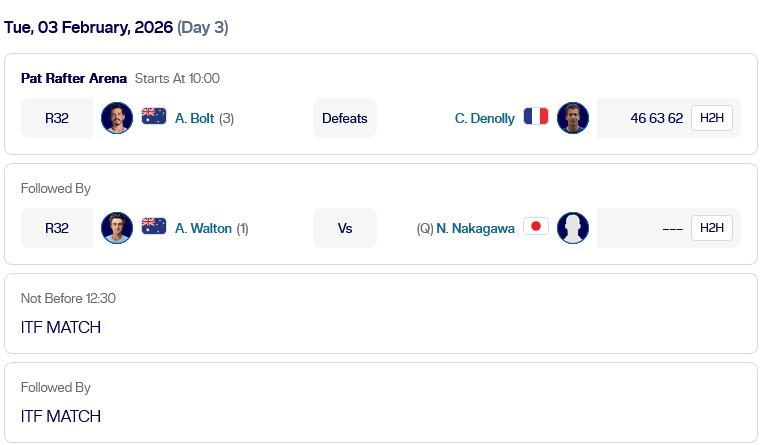This screenshot has height=445, width=764.
Task: Click the French flag beside C. Denolly
Action: coord(536,117)
